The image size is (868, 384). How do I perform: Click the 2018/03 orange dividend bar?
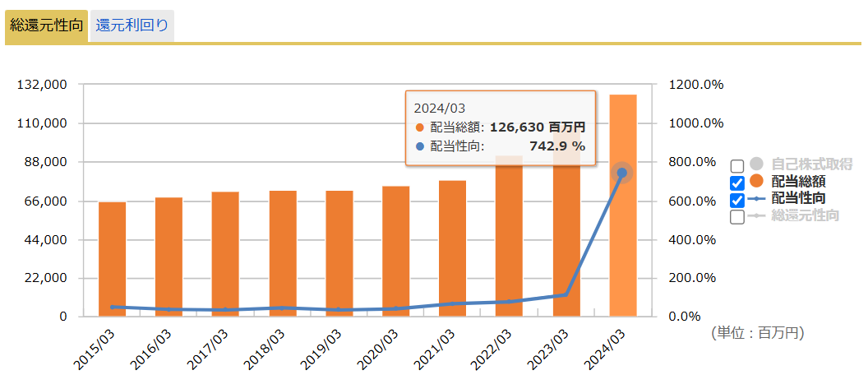(x=283, y=253)
